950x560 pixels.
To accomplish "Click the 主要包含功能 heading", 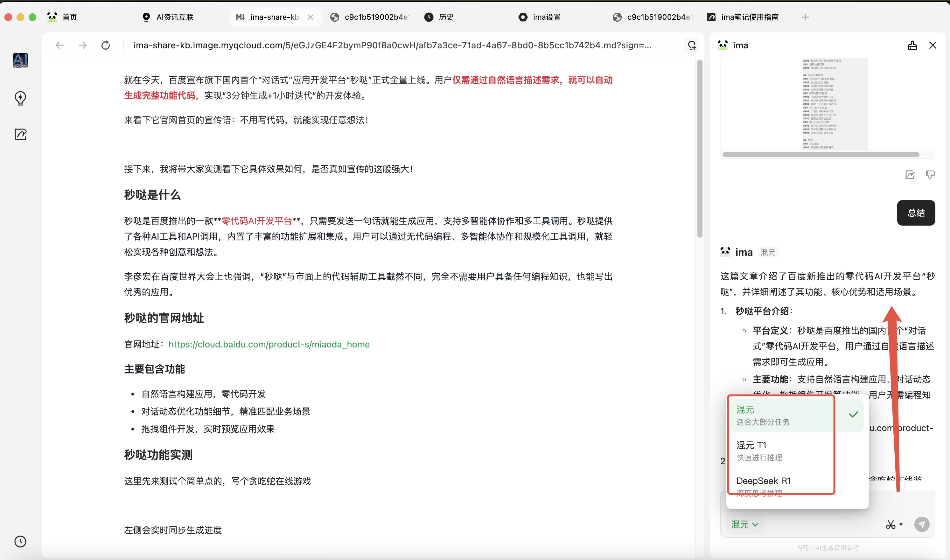I will click(155, 369).
